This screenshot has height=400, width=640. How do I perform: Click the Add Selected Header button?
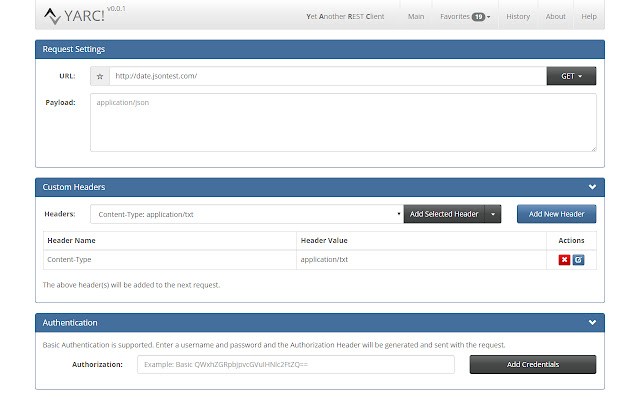(x=443, y=214)
